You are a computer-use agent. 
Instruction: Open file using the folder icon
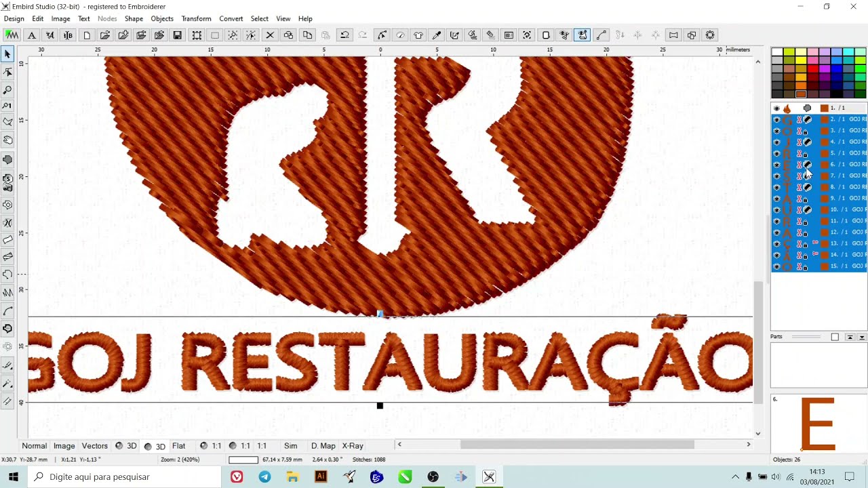click(105, 35)
